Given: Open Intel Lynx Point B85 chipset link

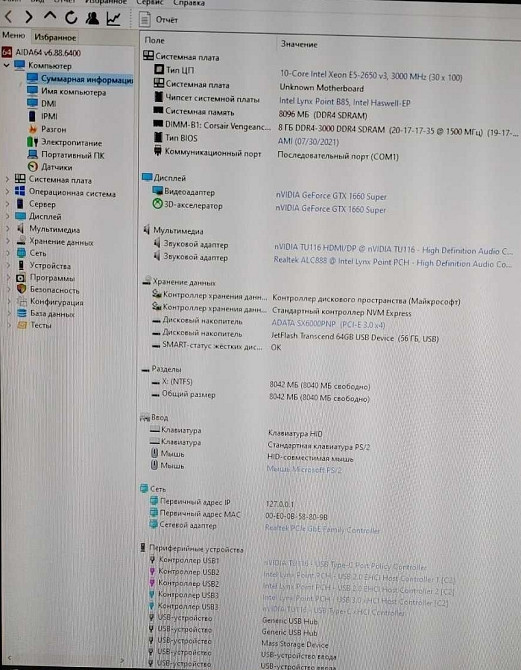Looking at the screenshot, I should 344,102.
